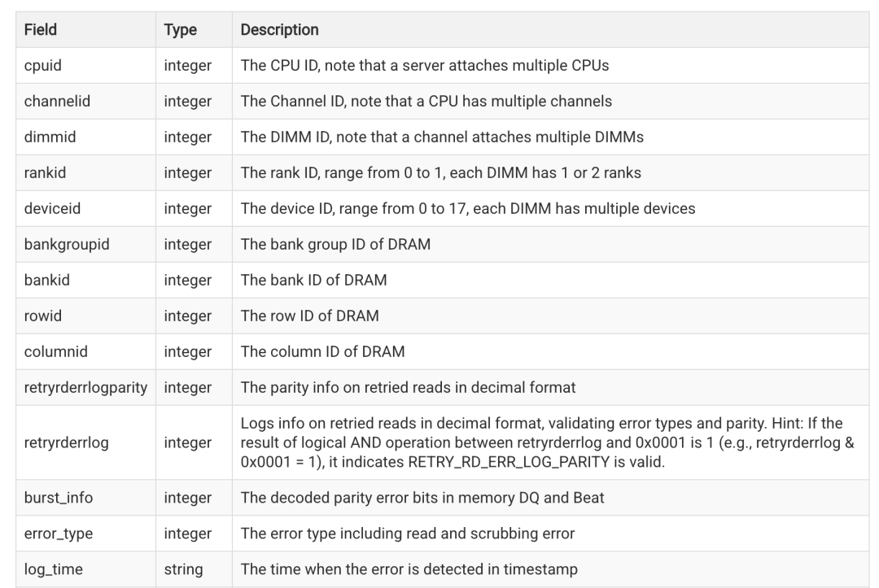The height and width of the screenshot is (588, 879).
Task: Click the rankid field name
Action: coord(45,172)
